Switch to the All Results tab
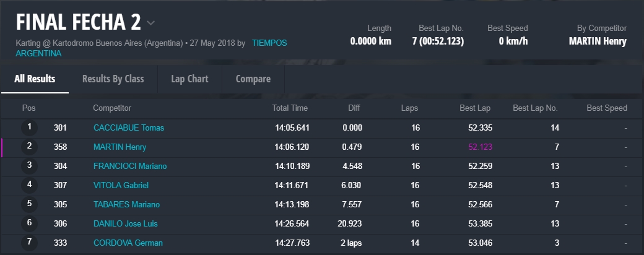The image size is (644, 255). coord(35,79)
